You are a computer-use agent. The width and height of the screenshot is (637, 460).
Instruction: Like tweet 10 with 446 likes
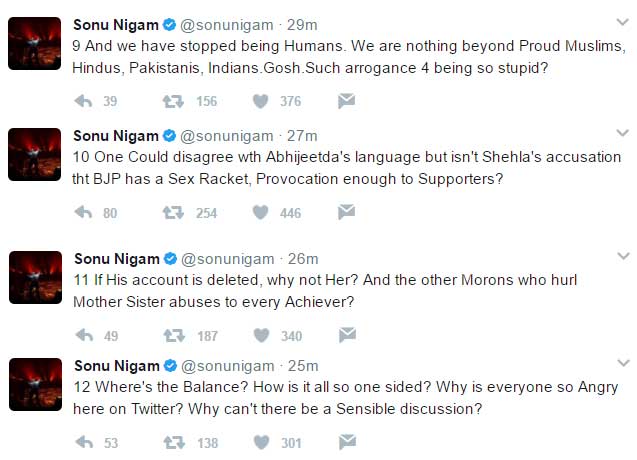tap(260, 212)
